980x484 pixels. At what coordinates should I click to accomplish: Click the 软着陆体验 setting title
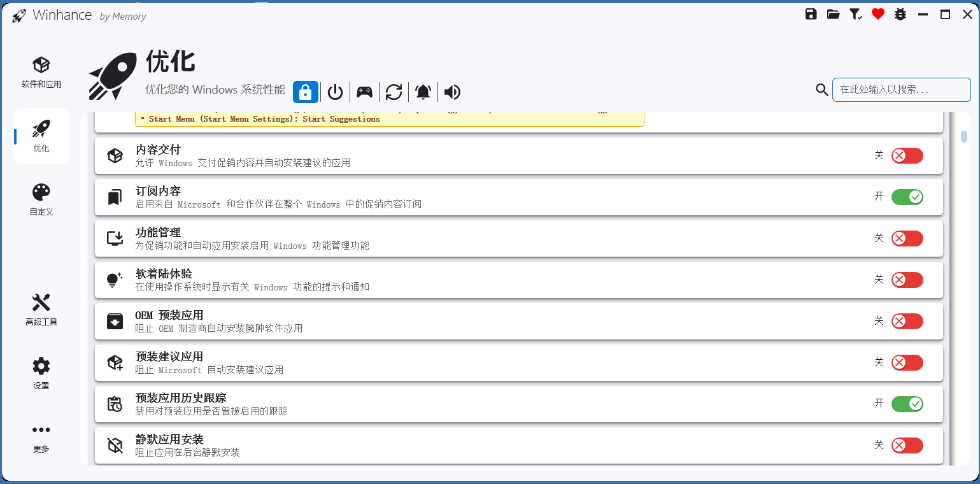(x=164, y=274)
